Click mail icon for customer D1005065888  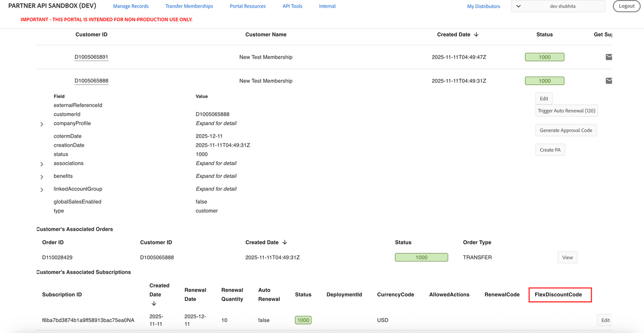click(608, 81)
